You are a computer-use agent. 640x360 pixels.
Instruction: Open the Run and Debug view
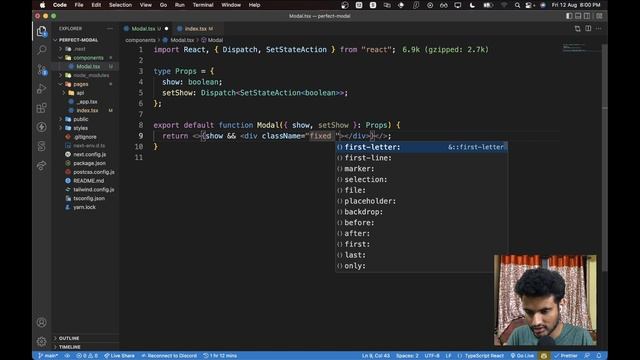(42, 89)
